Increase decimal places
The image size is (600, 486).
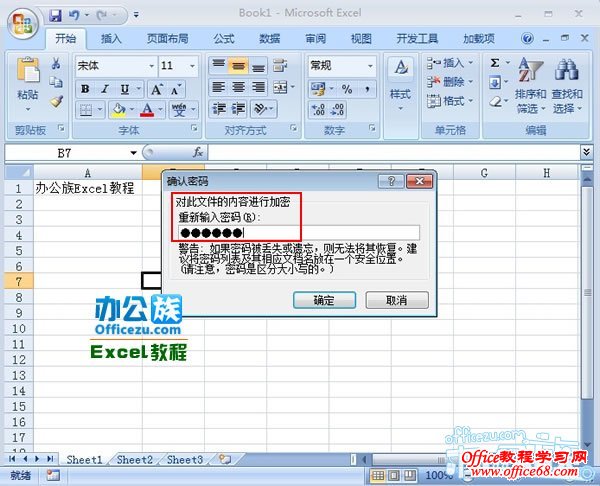(318, 109)
